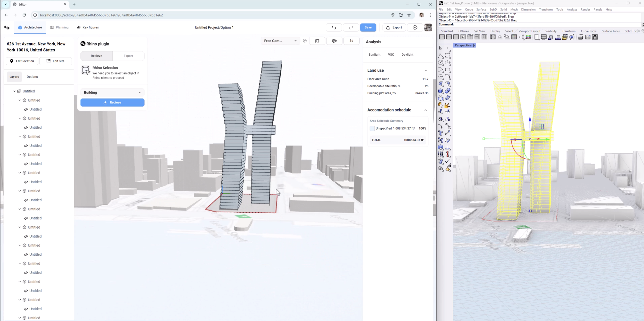Click the redo arrow in editor header

(351, 27)
